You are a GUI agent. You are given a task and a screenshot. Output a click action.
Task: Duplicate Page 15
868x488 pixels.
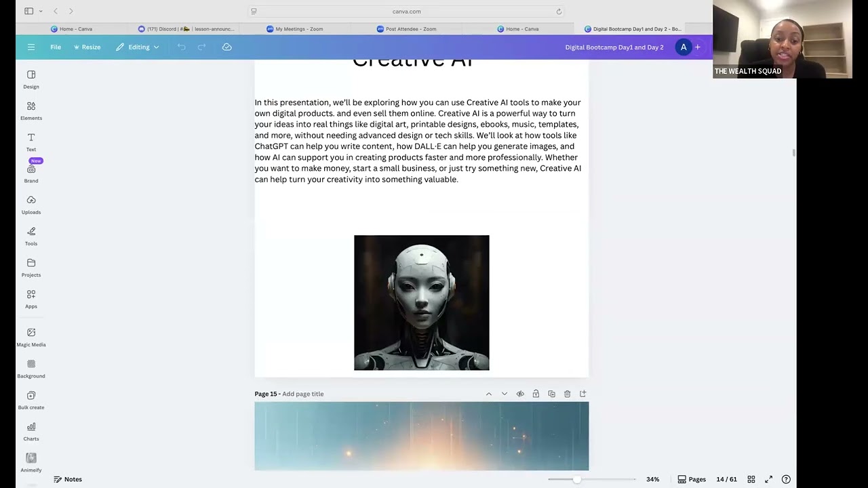pyautogui.click(x=551, y=394)
